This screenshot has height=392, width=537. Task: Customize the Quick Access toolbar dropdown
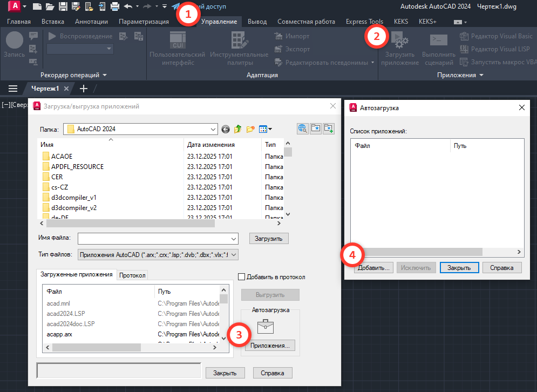click(165, 6)
